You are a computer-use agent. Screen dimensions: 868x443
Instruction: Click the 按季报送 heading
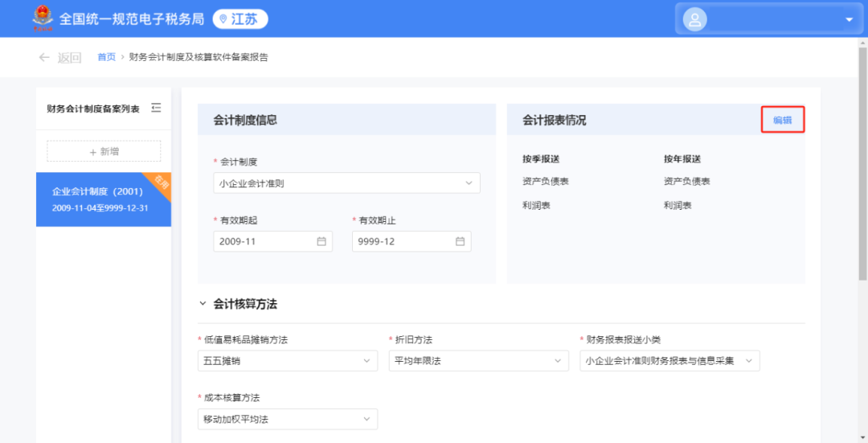[x=541, y=159]
